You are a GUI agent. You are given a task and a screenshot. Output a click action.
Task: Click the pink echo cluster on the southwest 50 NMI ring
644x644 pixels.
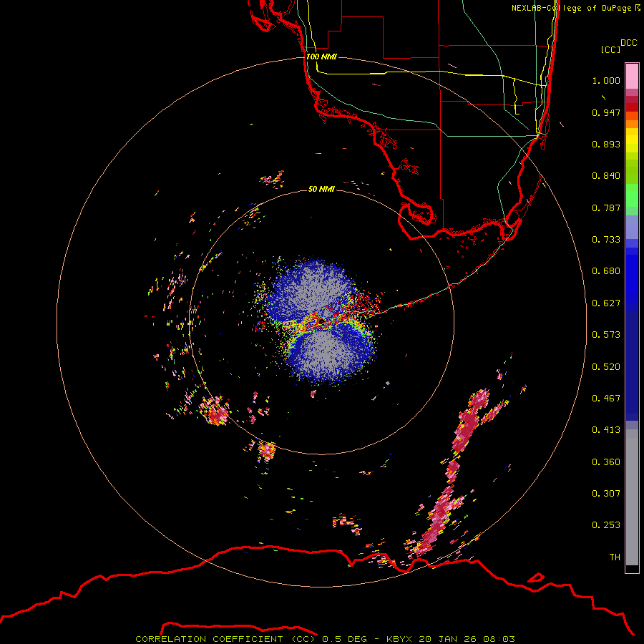tap(215, 410)
